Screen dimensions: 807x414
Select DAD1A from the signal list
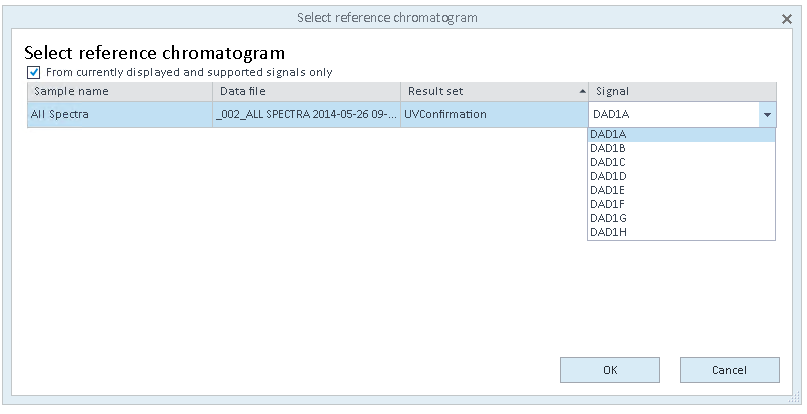[x=681, y=134]
